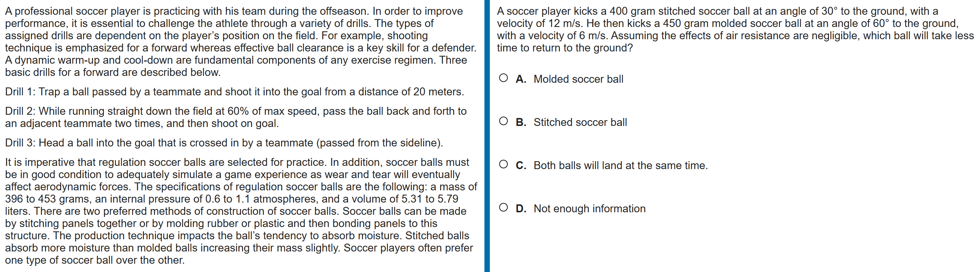980x272 pixels.
Task: Click the bold letter A option label
Action: 521,79
